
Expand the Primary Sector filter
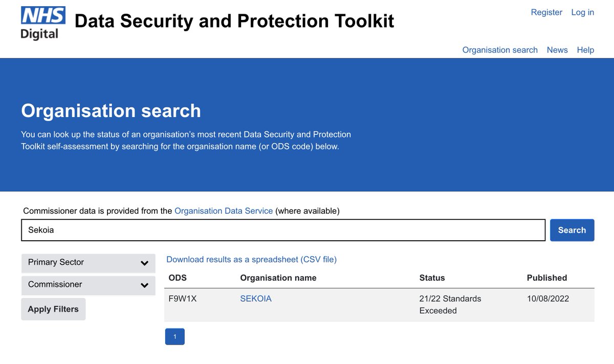88,263
